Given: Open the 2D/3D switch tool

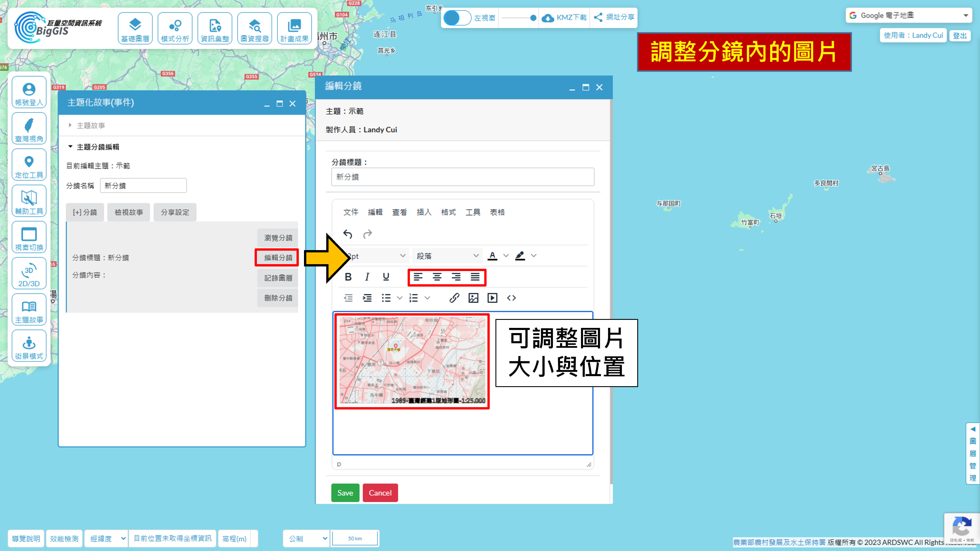Looking at the screenshot, I should coord(29,274).
